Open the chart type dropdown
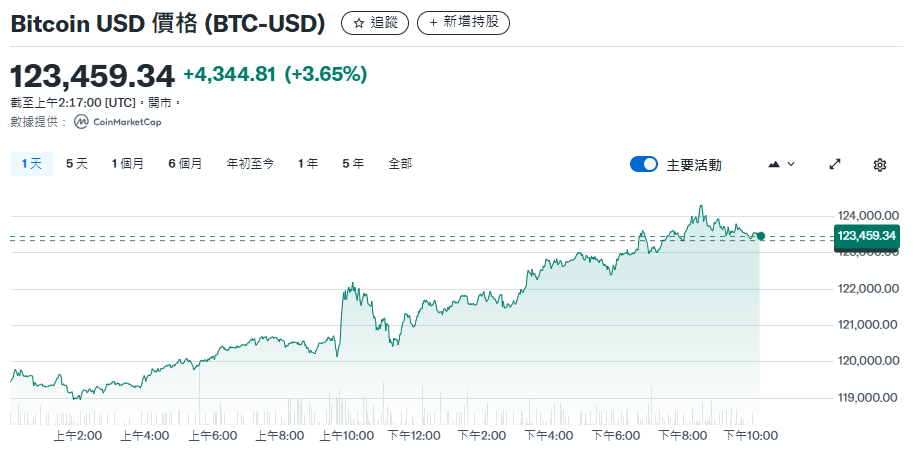The image size is (917, 453). pyautogui.click(x=781, y=164)
